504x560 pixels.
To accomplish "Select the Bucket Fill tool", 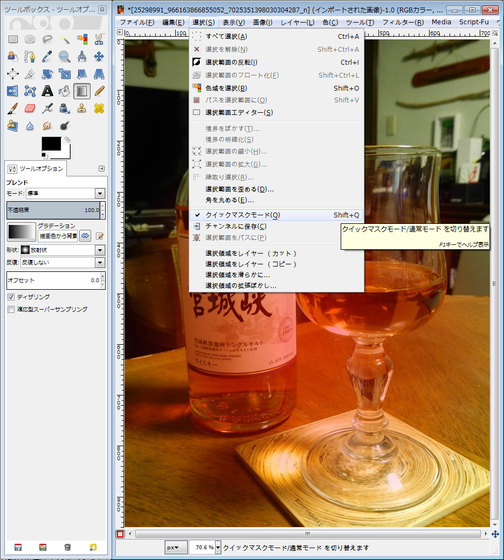I will coord(65,91).
